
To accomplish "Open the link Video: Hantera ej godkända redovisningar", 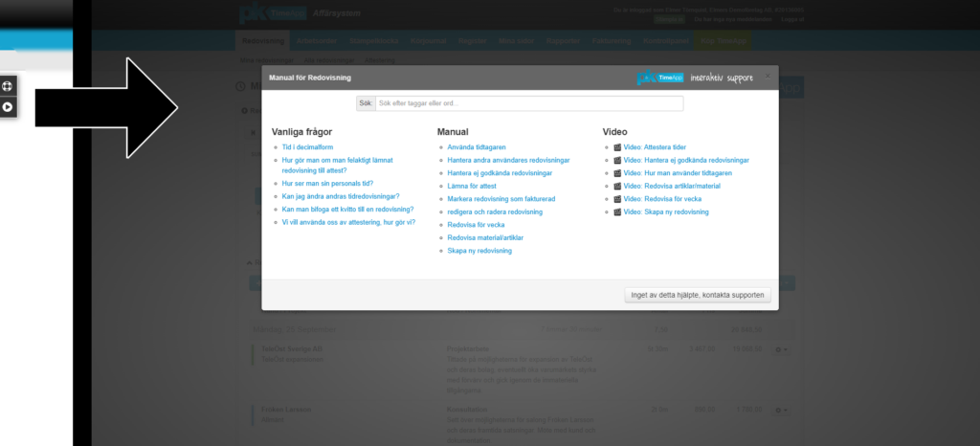I will pyautogui.click(x=686, y=160).
